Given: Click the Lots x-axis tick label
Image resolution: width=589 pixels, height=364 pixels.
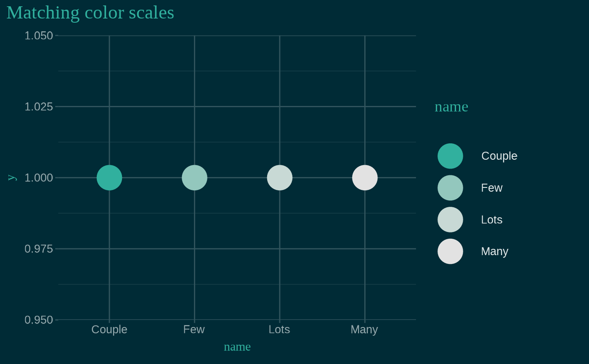Looking at the screenshot, I should [279, 330].
